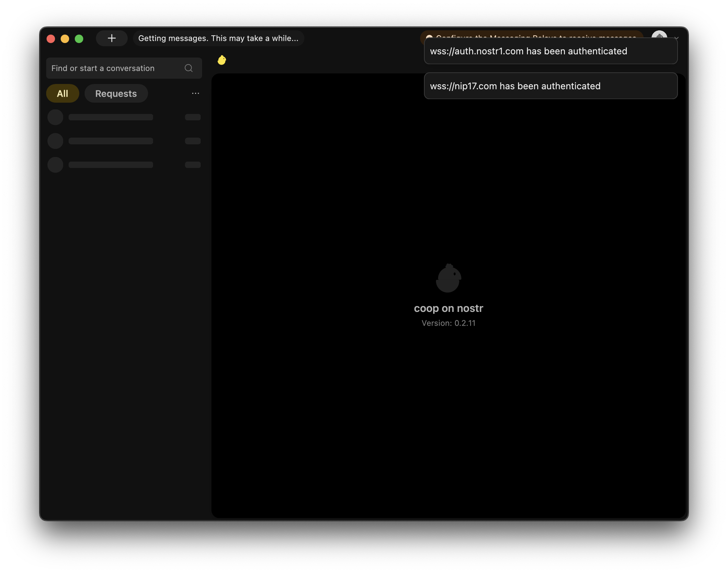Image resolution: width=728 pixels, height=573 pixels.
Task: Select the third loading conversation placeholder
Action: coord(124,165)
